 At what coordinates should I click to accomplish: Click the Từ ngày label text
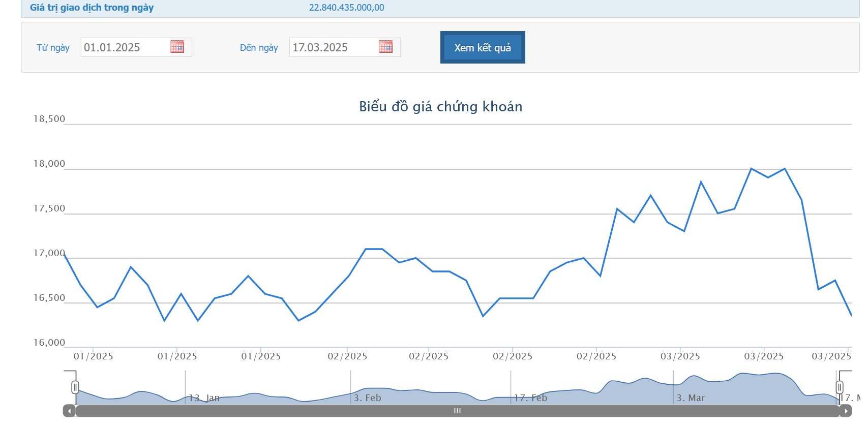[x=53, y=48]
